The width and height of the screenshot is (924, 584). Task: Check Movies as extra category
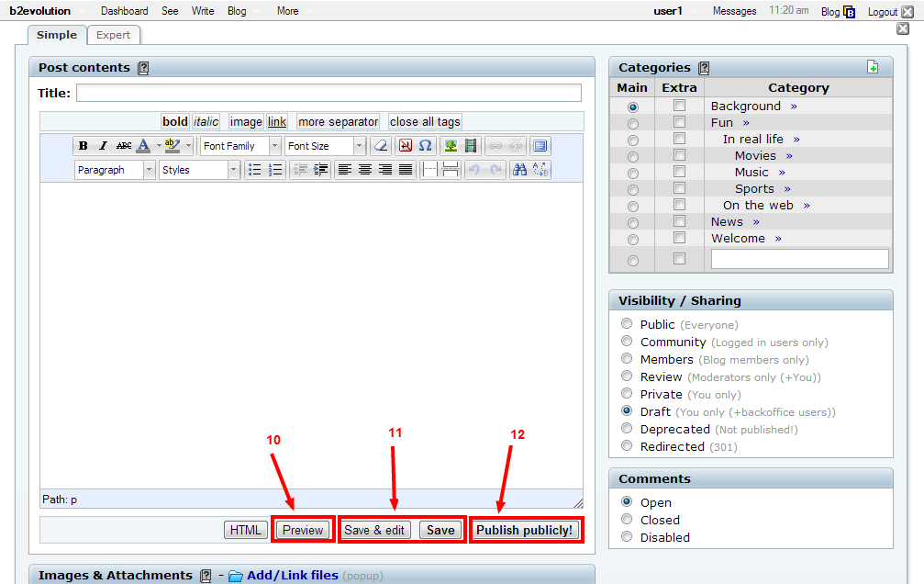tap(679, 155)
